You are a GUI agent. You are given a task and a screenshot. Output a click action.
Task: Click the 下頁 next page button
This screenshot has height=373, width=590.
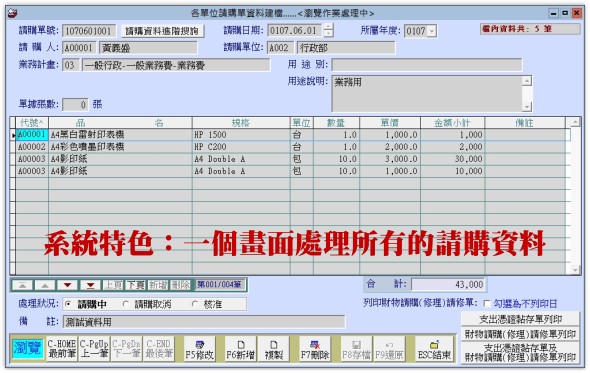pyautogui.click(x=135, y=285)
